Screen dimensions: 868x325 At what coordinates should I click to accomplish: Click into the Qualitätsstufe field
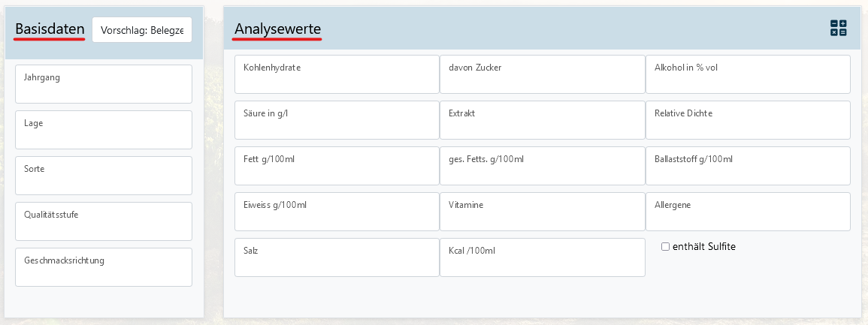pos(104,221)
